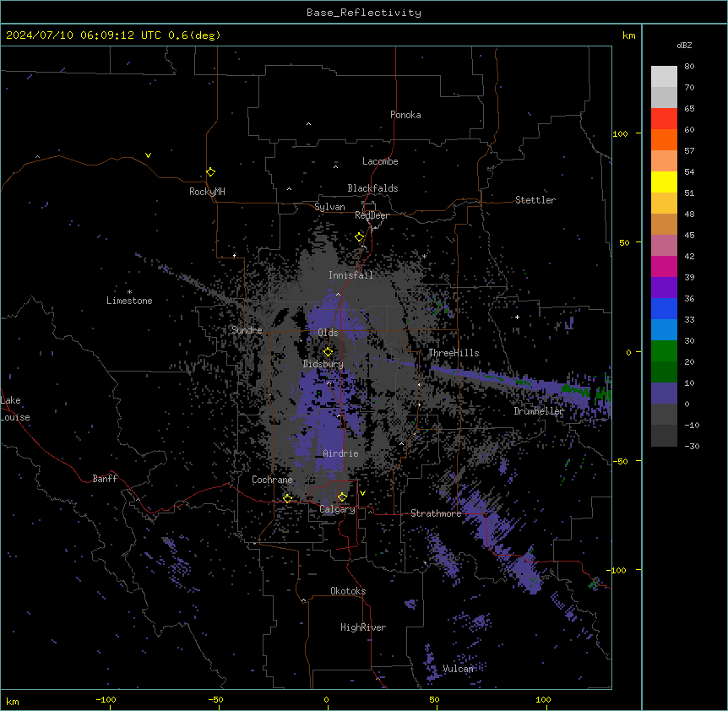The height and width of the screenshot is (711, 728).
Task: Click the Base_Reflectivity title text
Action: [x=363, y=13]
